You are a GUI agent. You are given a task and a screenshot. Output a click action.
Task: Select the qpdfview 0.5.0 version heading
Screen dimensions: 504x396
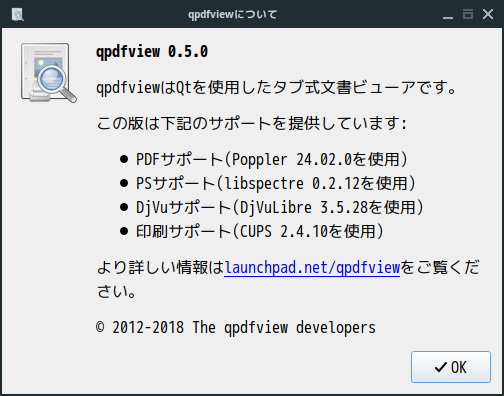[x=152, y=52]
